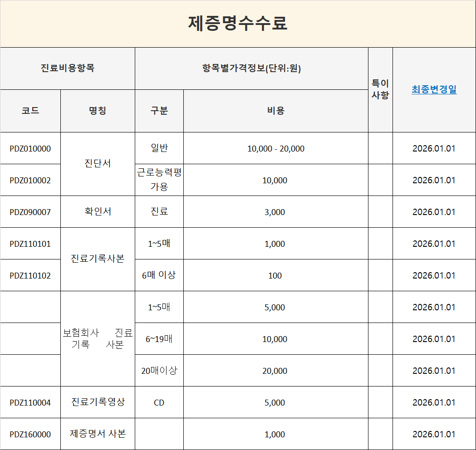Image resolution: width=476 pixels, height=450 pixels.
Task: Click the 진료 category cell
Action: 159,212
